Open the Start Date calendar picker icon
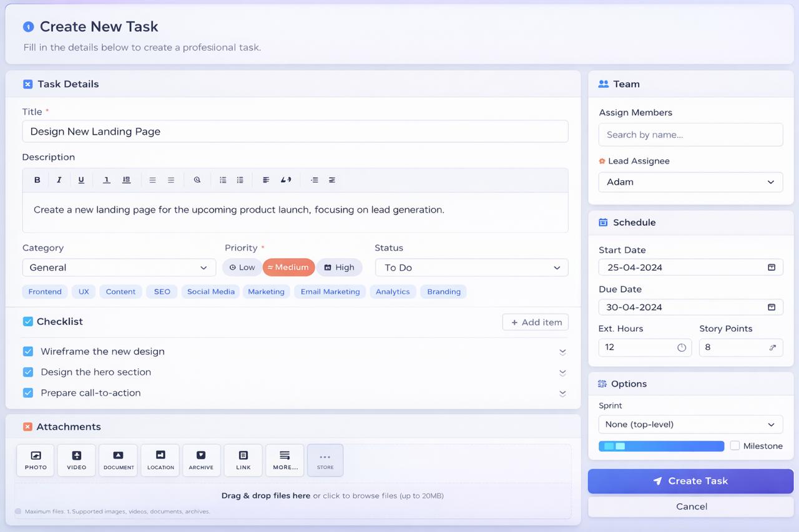 pos(772,267)
